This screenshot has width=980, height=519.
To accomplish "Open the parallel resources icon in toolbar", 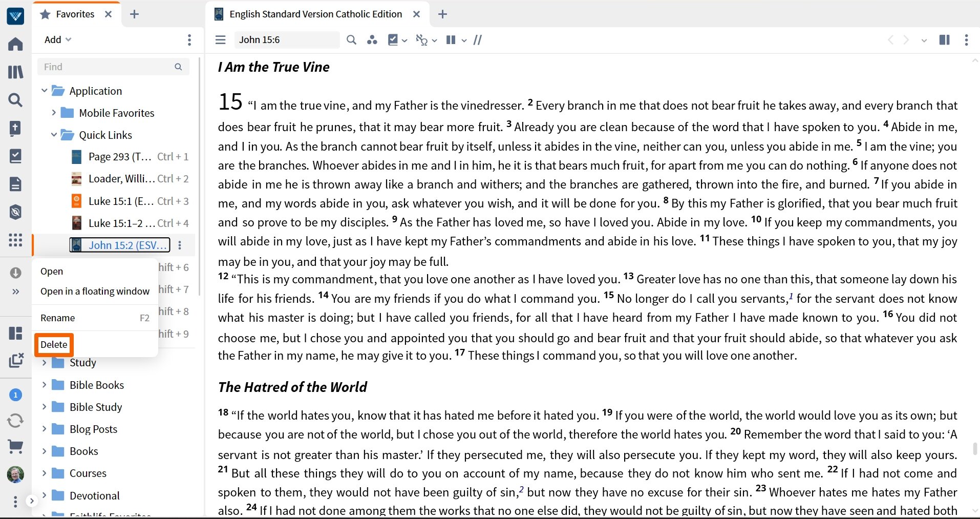I will [372, 40].
